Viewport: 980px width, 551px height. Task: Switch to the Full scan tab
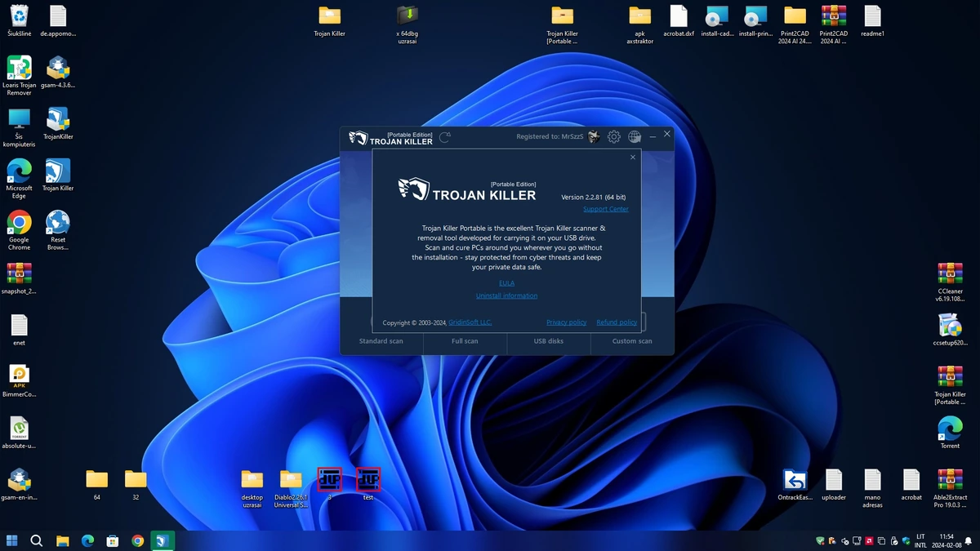tap(465, 341)
